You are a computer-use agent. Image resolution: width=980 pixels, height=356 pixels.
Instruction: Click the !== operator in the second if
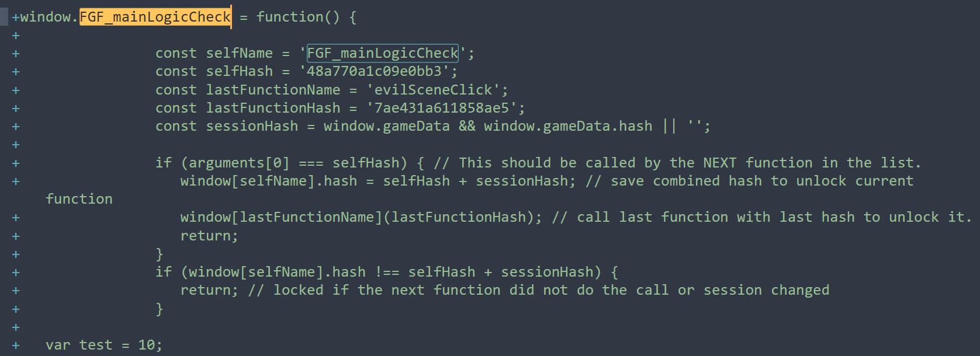[387, 272]
